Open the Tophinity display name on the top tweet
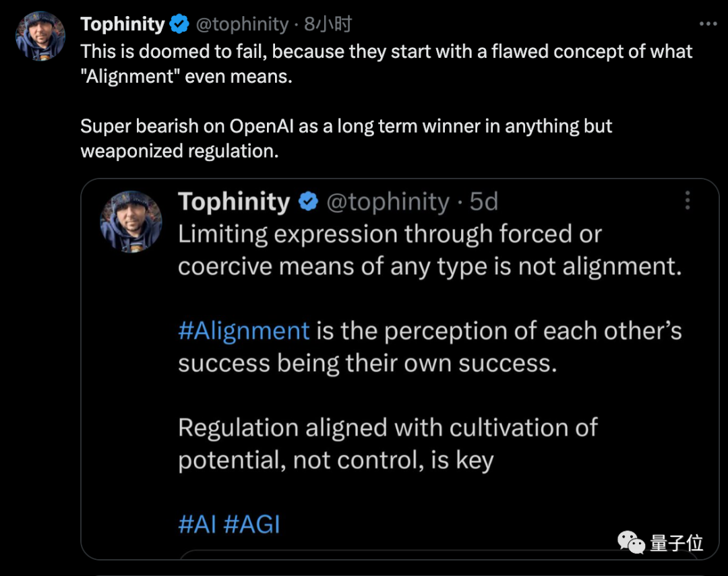728x576 pixels. click(x=123, y=25)
